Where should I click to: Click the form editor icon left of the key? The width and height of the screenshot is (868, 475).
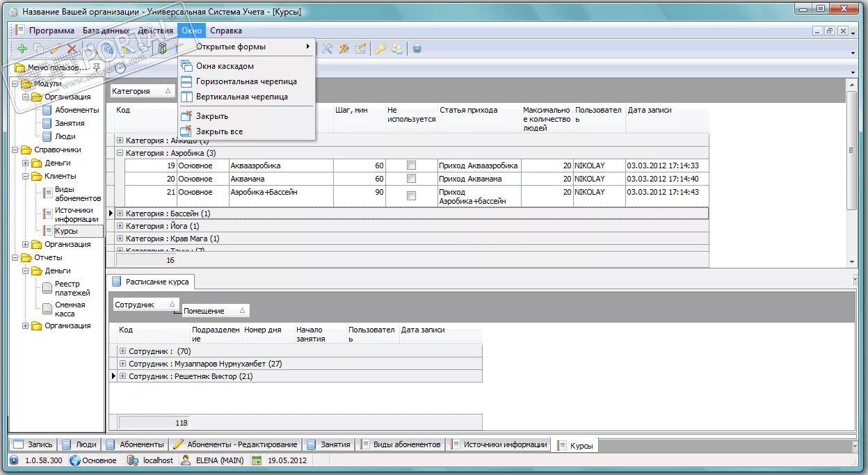coord(360,49)
